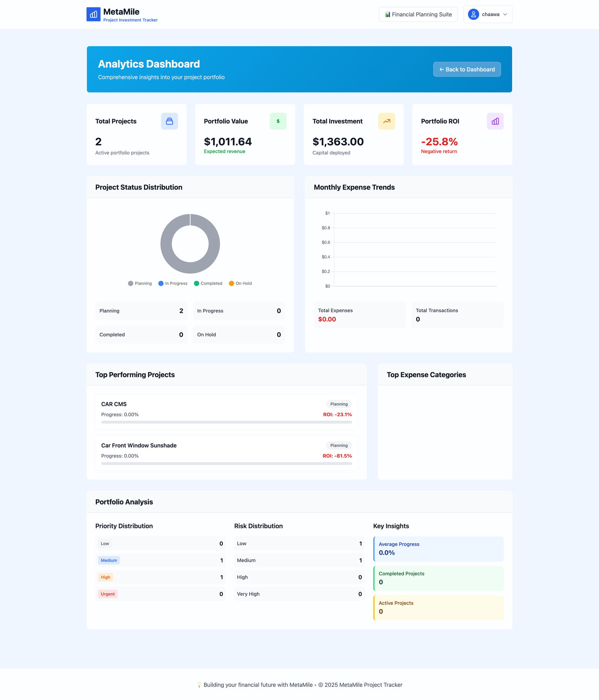
Task: Click the donut chart in Project Status Distribution
Action: pyautogui.click(x=190, y=244)
